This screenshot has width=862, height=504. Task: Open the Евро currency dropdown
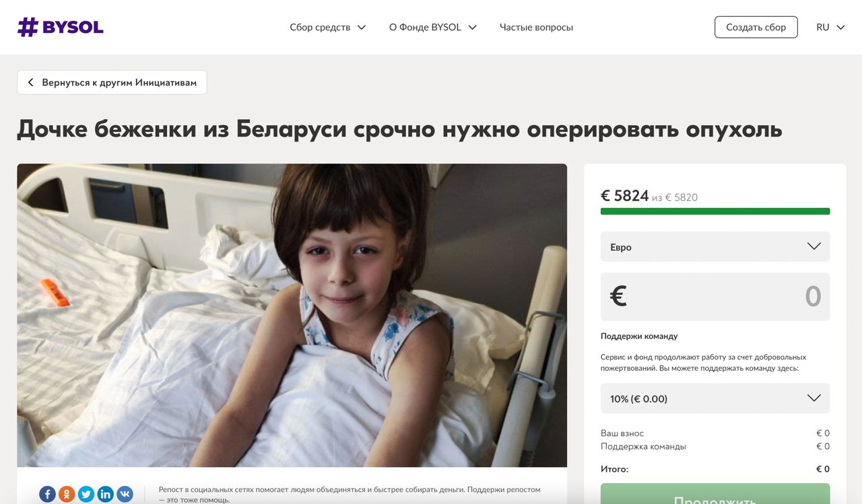click(715, 246)
